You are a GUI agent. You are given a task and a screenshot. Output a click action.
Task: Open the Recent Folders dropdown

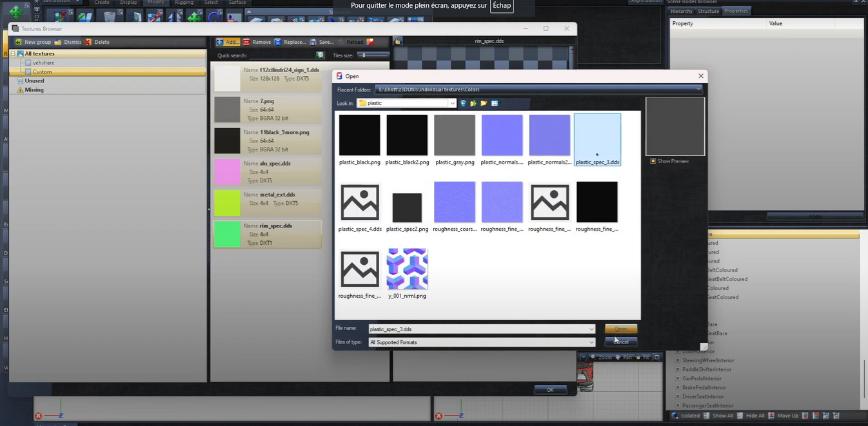click(x=698, y=89)
